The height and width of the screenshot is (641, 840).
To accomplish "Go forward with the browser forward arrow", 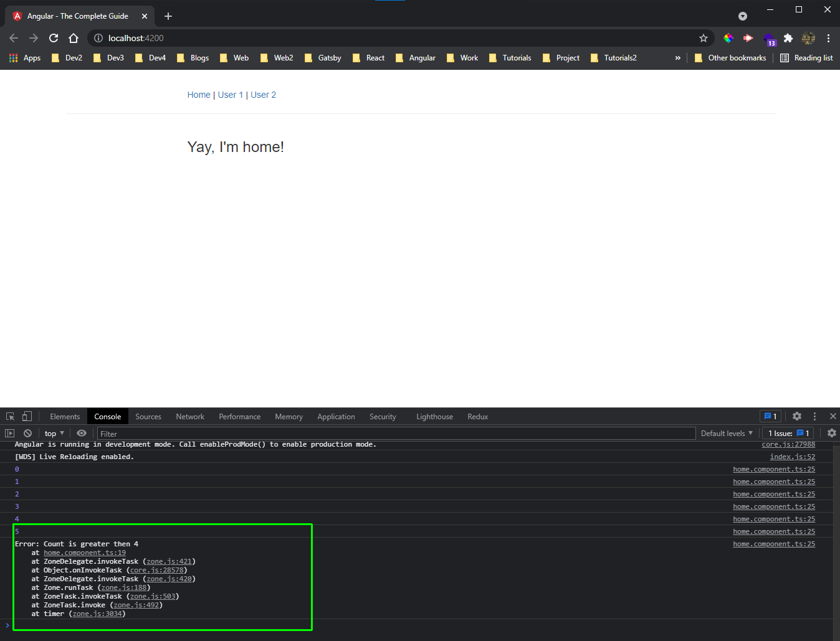I will click(34, 38).
